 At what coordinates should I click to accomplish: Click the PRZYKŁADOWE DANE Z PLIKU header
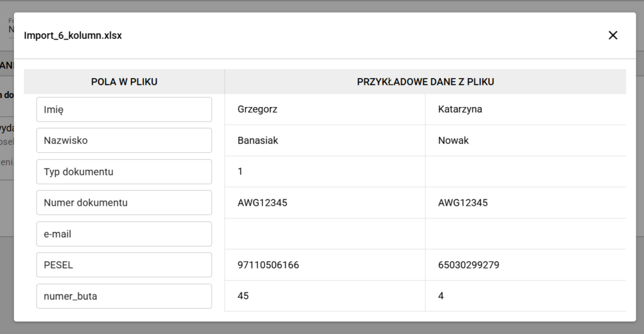pos(425,82)
